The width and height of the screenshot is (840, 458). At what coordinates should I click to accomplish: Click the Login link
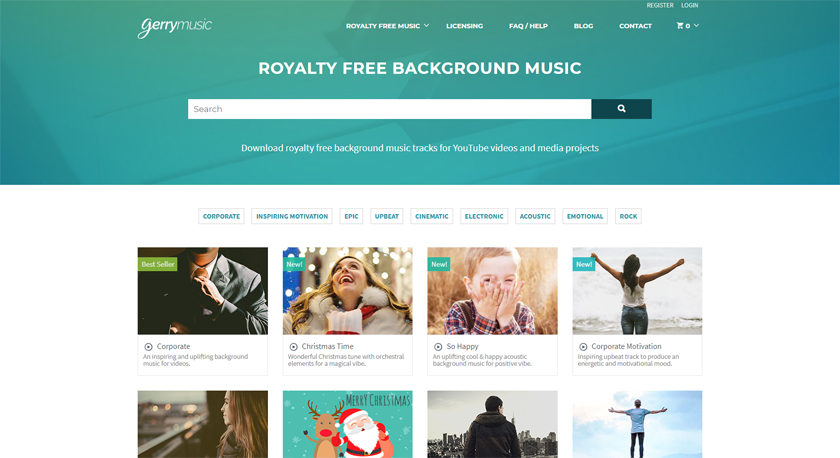pyautogui.click(x=689, y=5)
